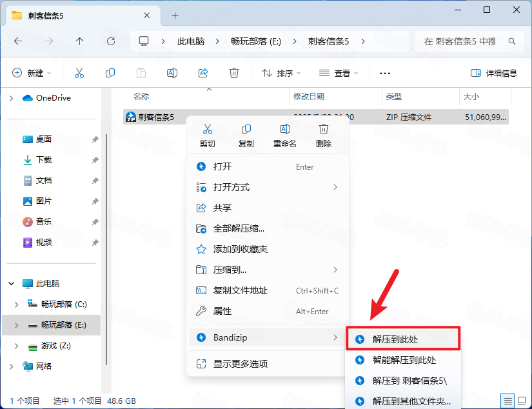Select 全部解压缩... menu entry
This screenshot has height=409, width=532.
pyautogui.click(x=268, y=228)
